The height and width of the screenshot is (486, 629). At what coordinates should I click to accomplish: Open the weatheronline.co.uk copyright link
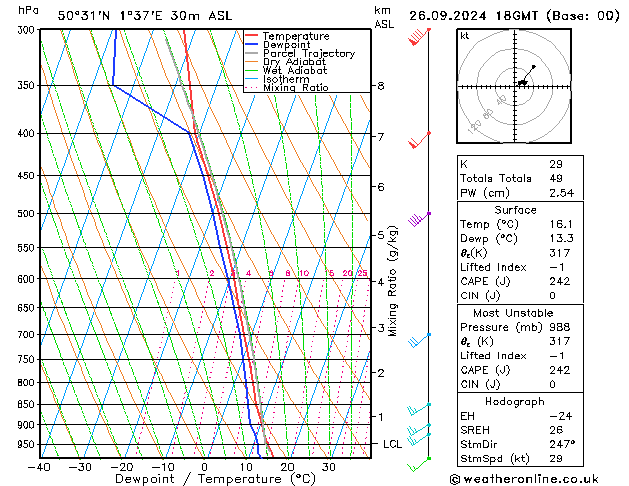pos(524,479)
